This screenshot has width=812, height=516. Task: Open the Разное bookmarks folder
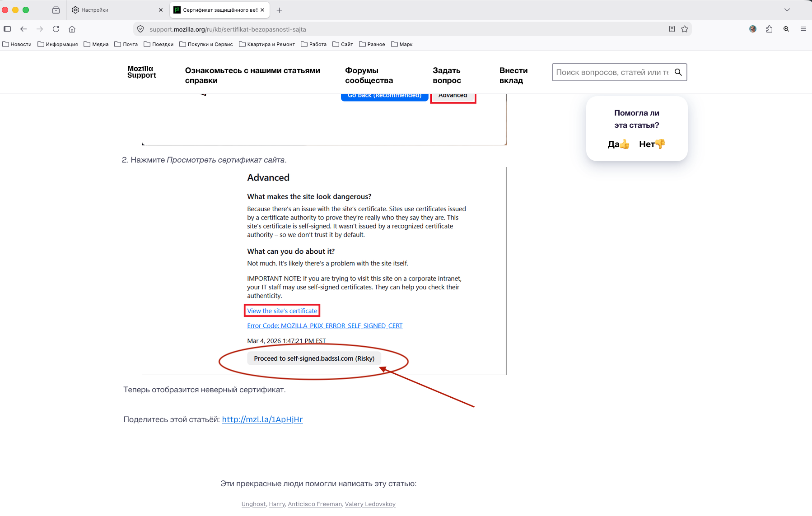pos(372,44)
